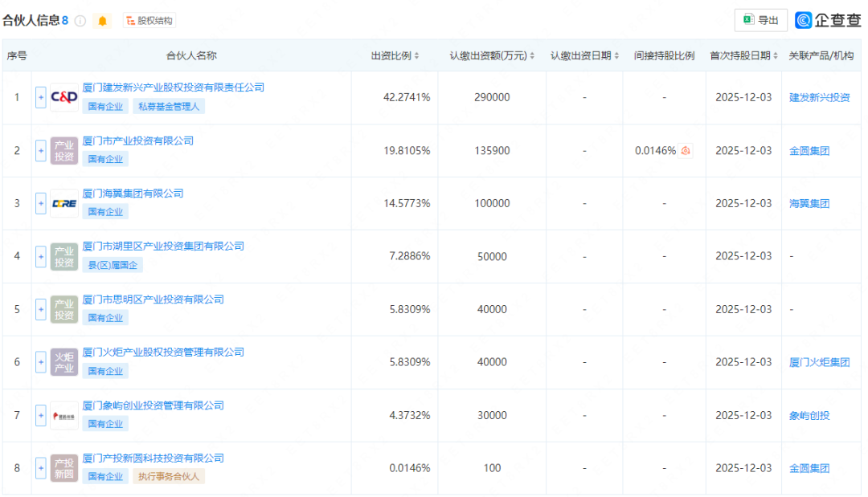Click the 火炬产业 company logo
Screen dimensions: 868x497
click(64, 362)
